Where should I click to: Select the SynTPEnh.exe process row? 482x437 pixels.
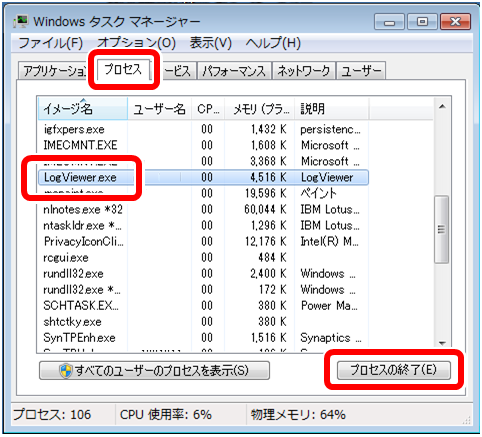[x=203, y=337]
